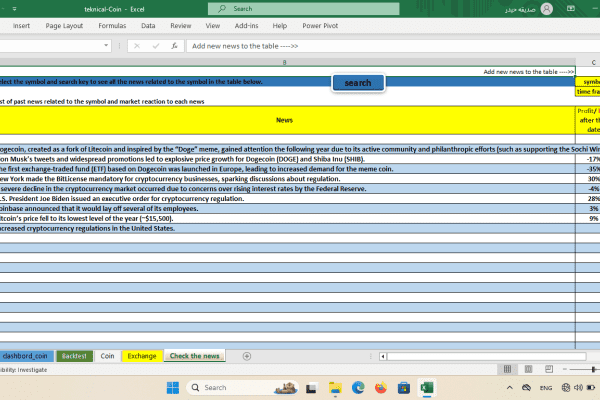Viewport: 600px width, 400px height.
Task: Select the Check the news sheet tab
Action: 194,356
